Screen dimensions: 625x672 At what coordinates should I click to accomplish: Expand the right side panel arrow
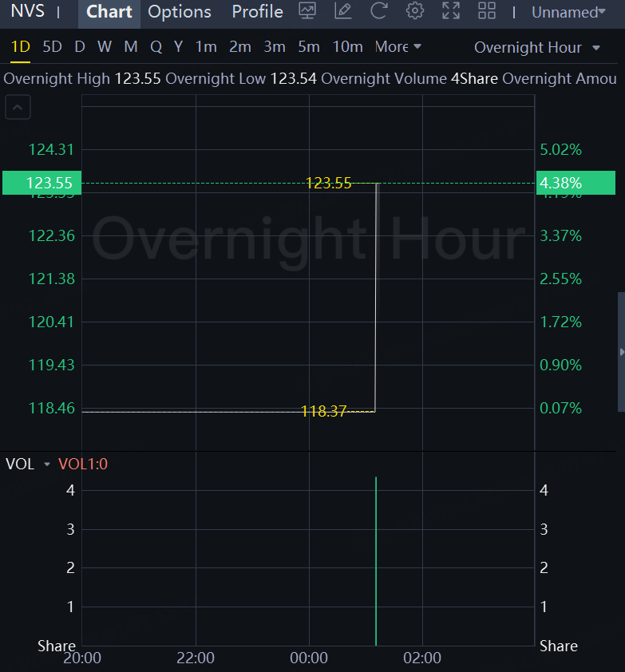[621, 351]
